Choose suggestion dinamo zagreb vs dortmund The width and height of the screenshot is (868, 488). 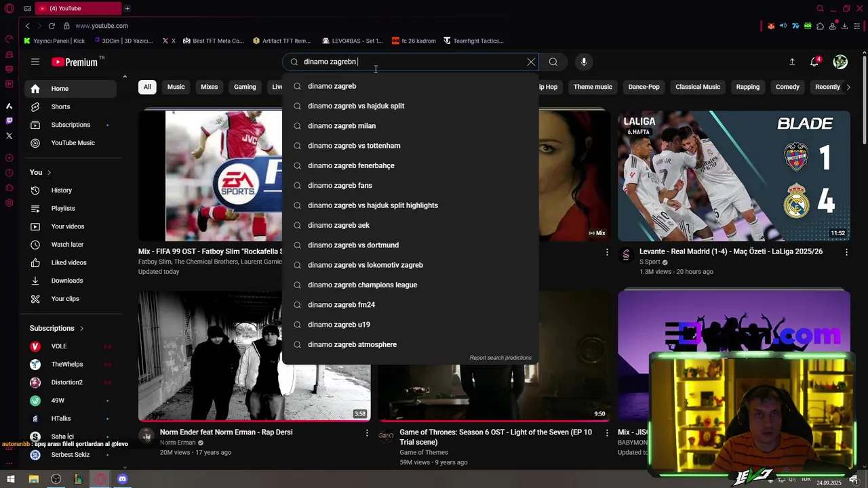point(410,245)
